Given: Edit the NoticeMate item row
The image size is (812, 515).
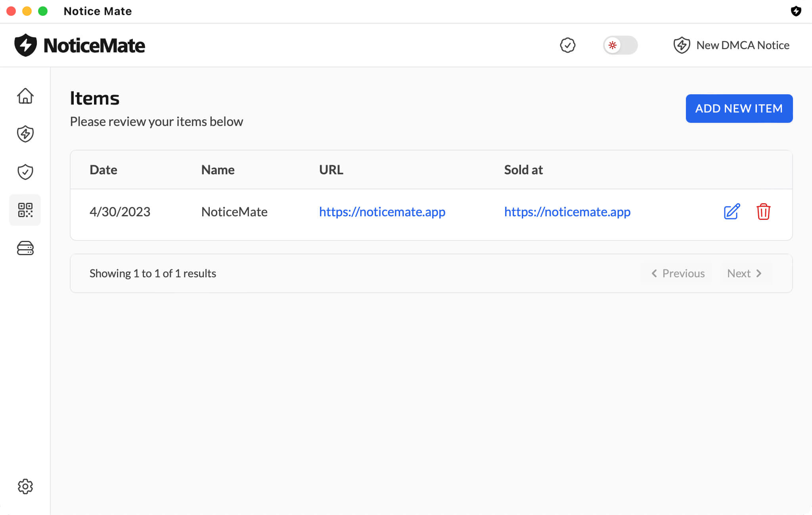Looking at the screenshot, I should click(732, 212).
